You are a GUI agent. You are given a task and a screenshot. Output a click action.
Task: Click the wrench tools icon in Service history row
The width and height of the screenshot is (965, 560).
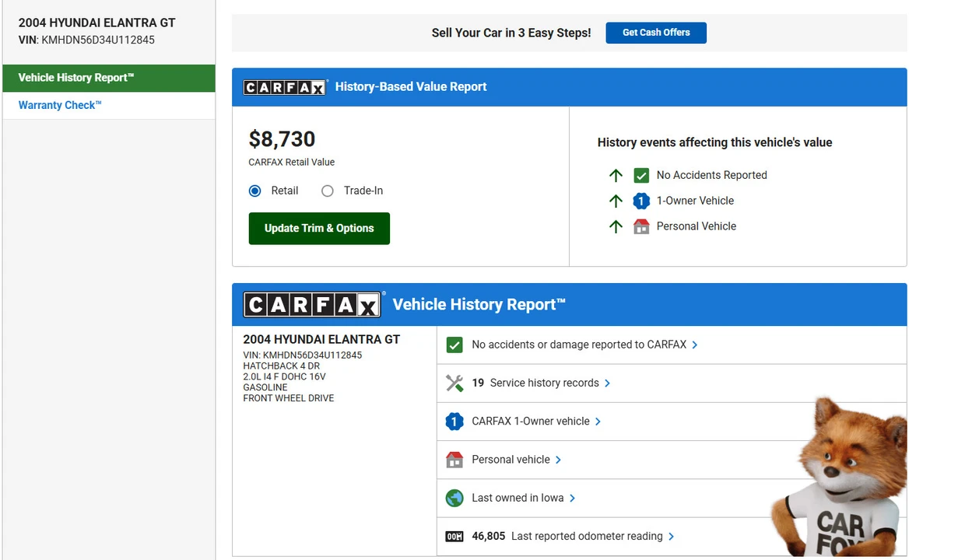[454, 383]
